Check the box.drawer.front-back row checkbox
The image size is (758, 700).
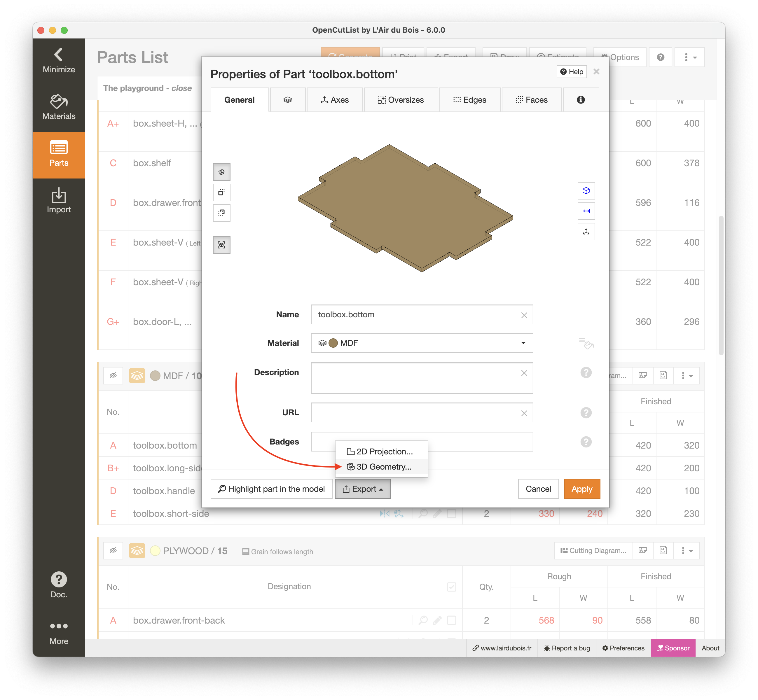point(451,620)
